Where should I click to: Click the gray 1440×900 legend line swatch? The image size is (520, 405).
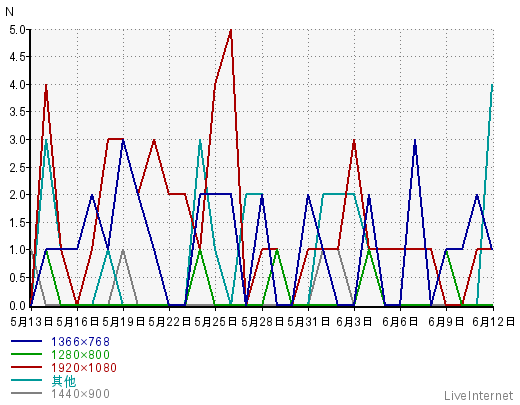[27, 393]
